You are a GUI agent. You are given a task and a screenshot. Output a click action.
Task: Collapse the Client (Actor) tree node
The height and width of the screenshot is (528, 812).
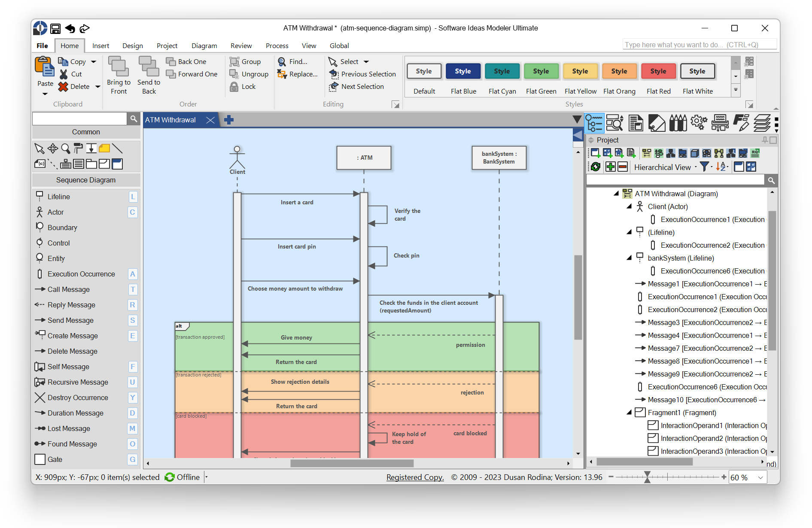[x=629, y=206]
